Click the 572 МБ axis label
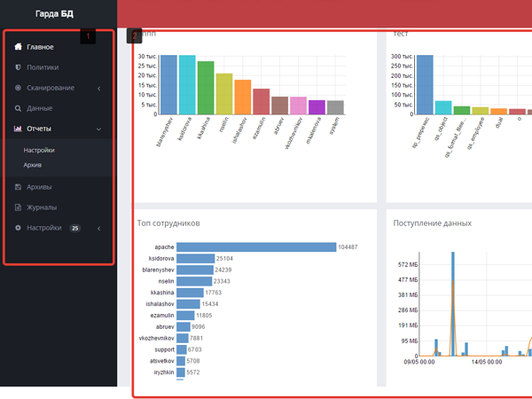Screen dimensions: 532x399 click(x=408, y=264)
